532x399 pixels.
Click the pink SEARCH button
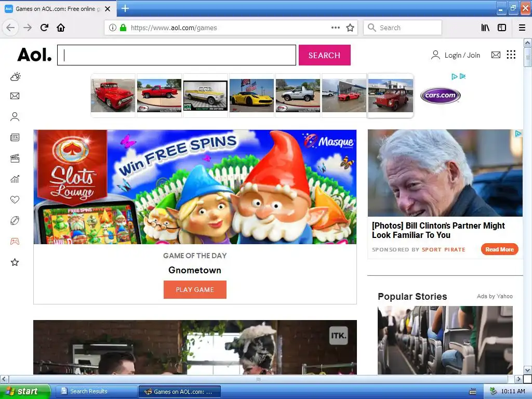324,55
